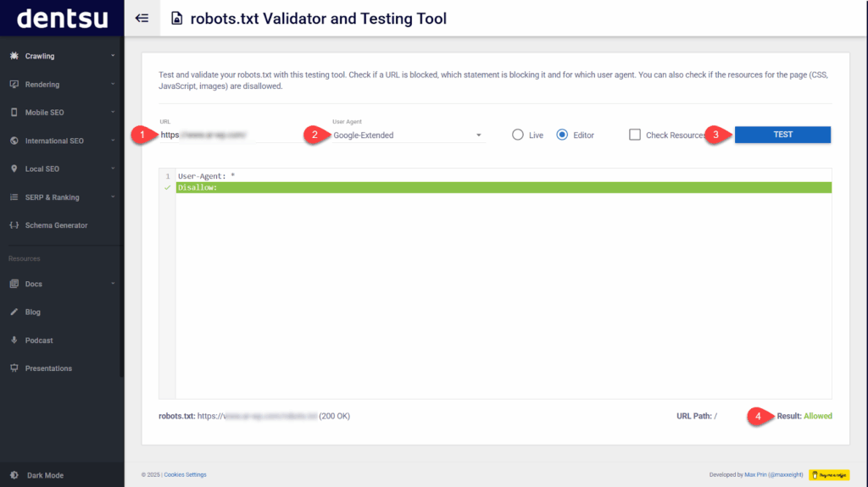Open the SERP & Ranking menu item
Viewport: 868px width, 487px height.
point(62,197)
